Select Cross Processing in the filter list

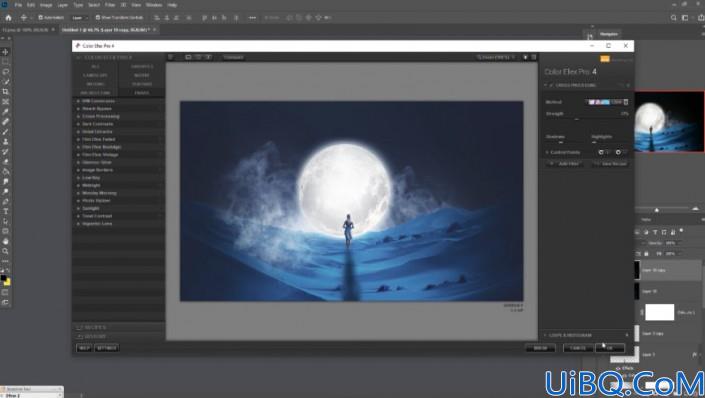[101, 116]
